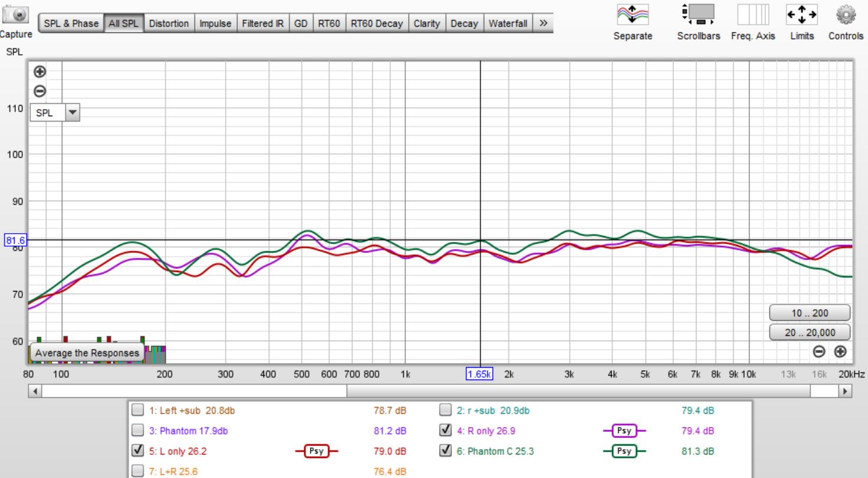Viewport: 868px width, 478px height.
Task: Open the Controls gear panel
Action: point(845,14)
